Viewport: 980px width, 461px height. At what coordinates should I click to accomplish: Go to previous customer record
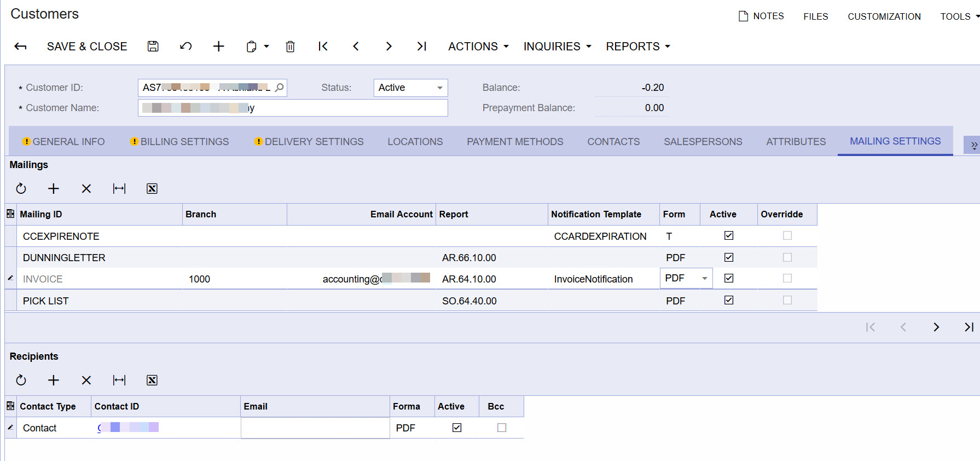pos(356,47)
